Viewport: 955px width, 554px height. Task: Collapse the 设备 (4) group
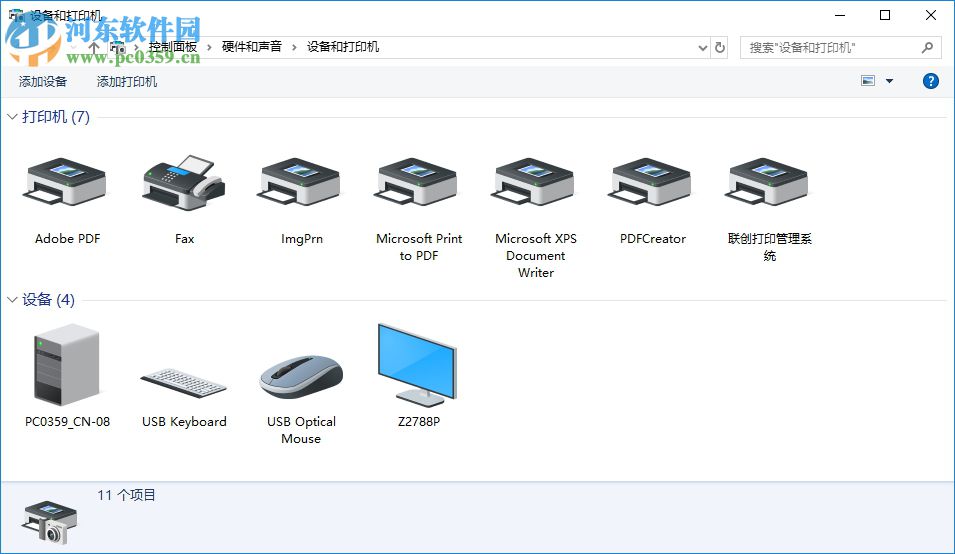(x=12, y=300)
